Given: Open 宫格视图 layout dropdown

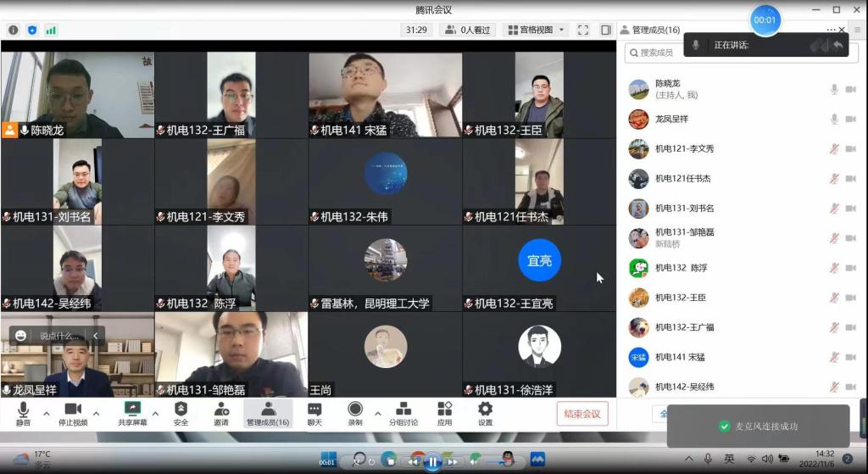Looking at the screenshot, I should [x=536, y=30].
